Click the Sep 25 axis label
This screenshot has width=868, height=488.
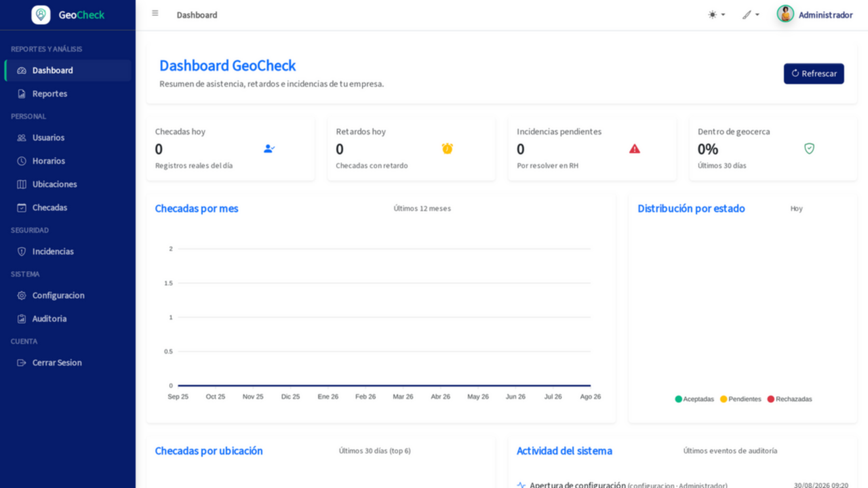point(178,396)
